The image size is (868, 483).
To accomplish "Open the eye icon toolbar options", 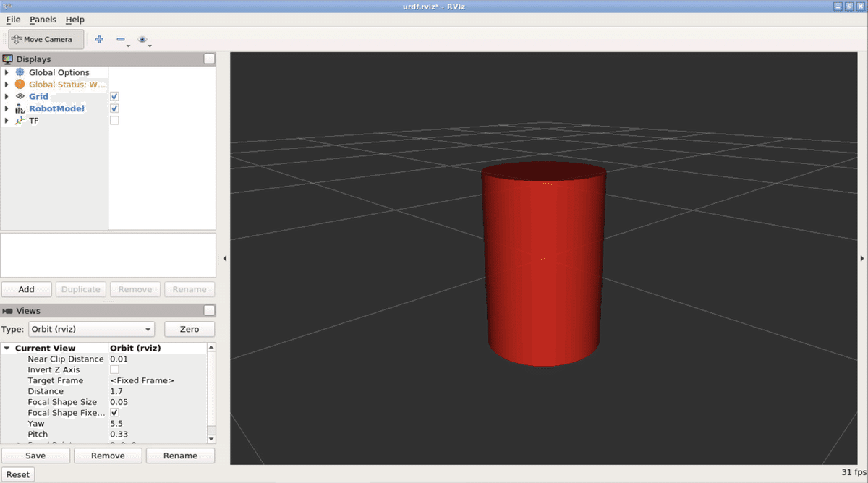I will [142, 39].
